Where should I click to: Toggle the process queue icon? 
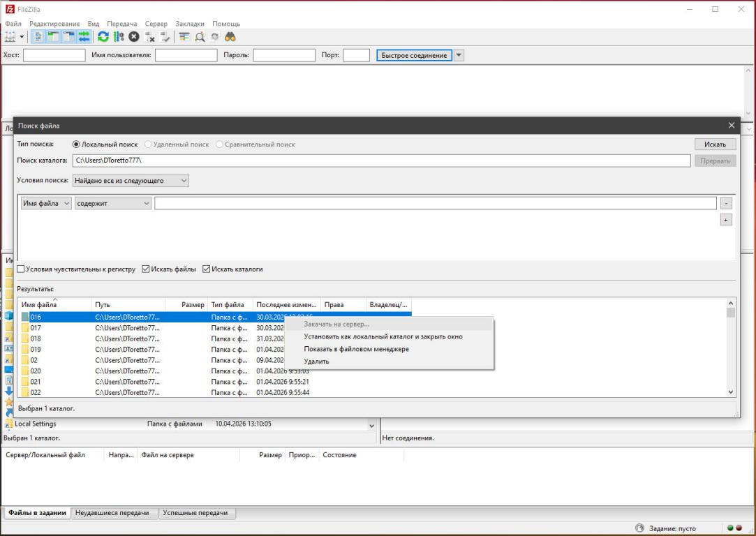click(118, 37)
